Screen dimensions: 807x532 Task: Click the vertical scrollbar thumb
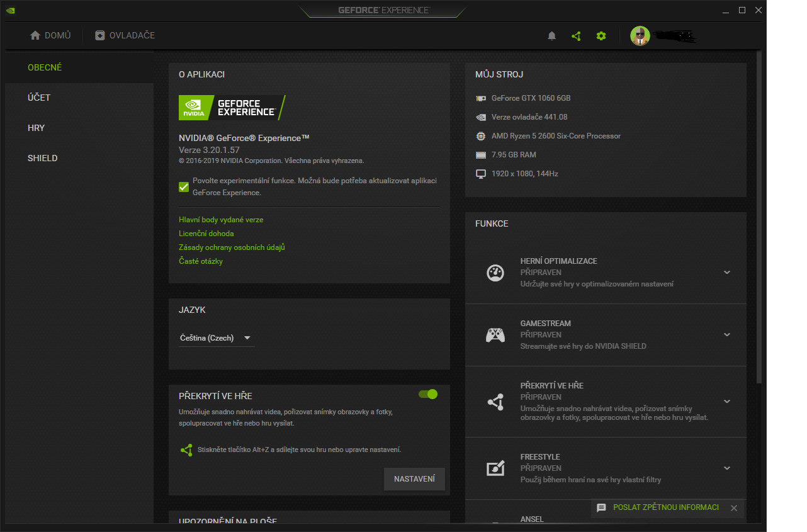(x=759, y=217)
